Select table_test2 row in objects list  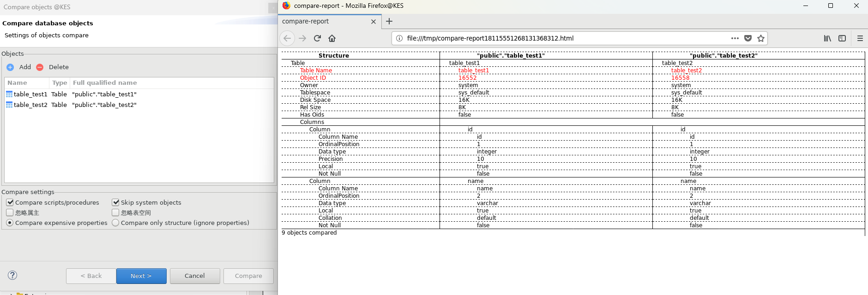click(30, 105)
